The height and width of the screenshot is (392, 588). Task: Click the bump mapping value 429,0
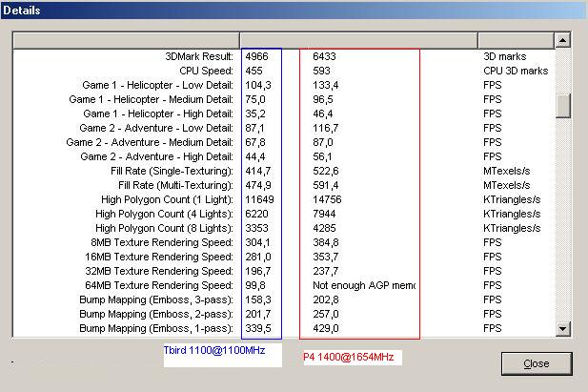(x=326, y=328)
